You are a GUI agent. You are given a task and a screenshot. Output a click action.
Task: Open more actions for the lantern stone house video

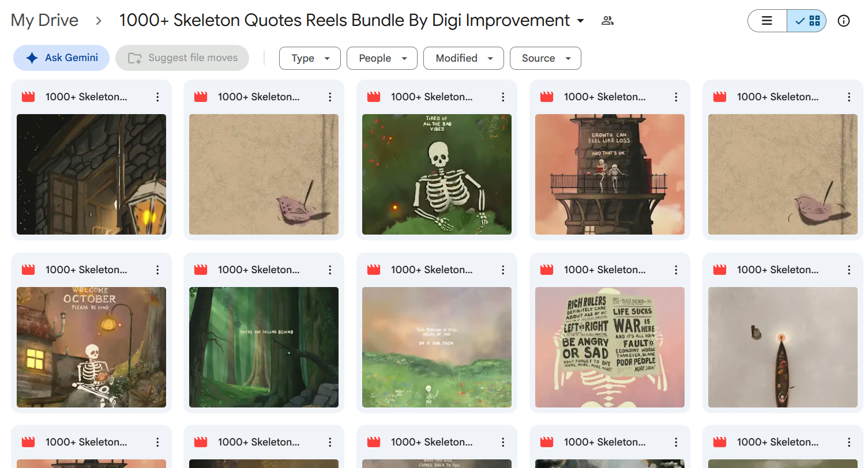pyautogui.click(x=157, y=97)
